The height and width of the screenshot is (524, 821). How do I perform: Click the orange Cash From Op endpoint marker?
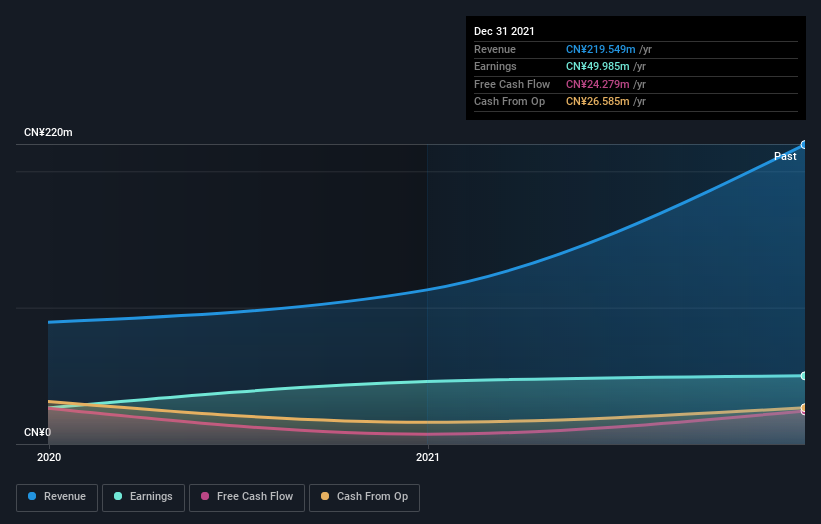click(x=803, y=408)
